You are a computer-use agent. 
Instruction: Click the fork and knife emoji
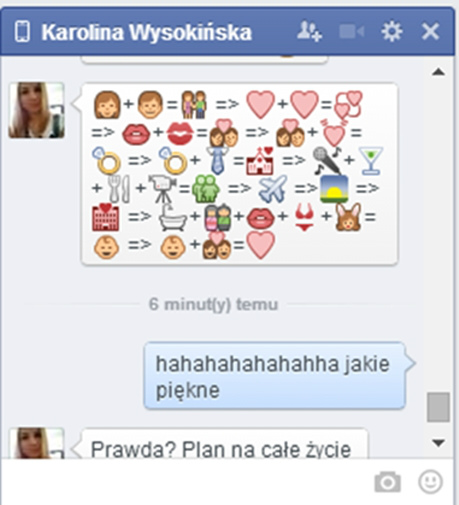[119, 189]
